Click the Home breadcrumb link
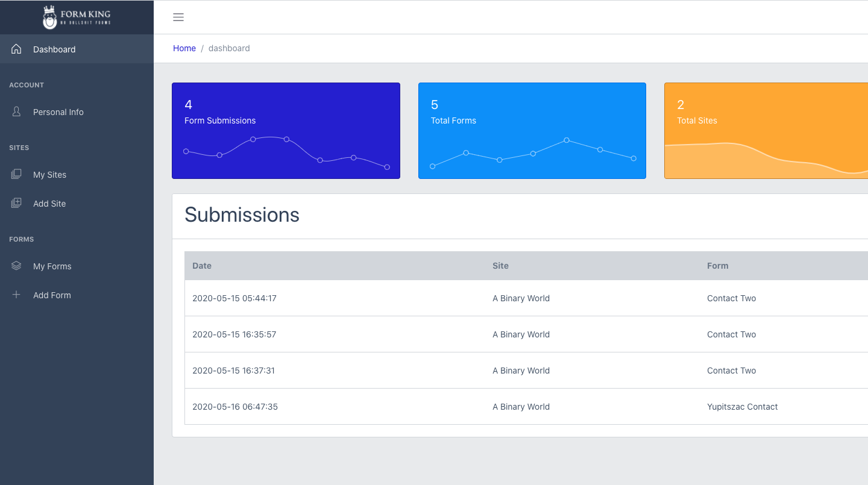 pyautogui.click(x=184, y=48)
